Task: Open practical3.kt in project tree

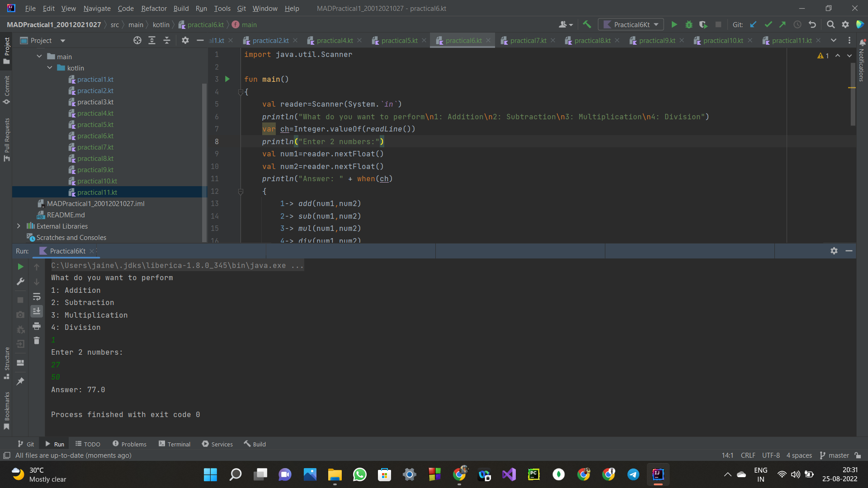Action: pos(95,102)
